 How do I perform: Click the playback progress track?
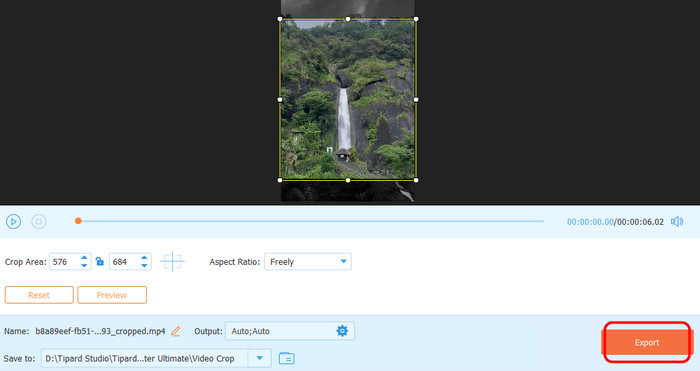[311, 221]
